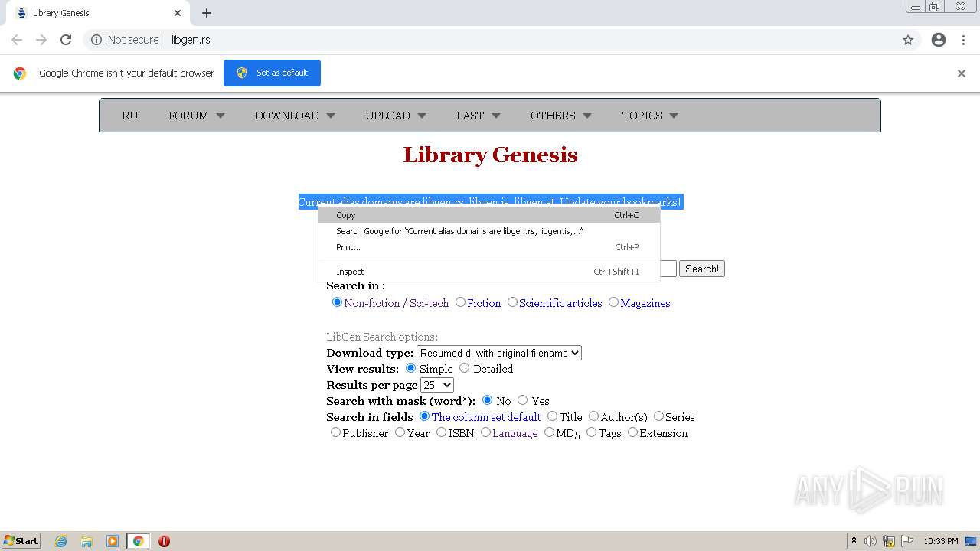Click the volume speaker tray icon
The image size is (980, 551).
pos(871,541)
